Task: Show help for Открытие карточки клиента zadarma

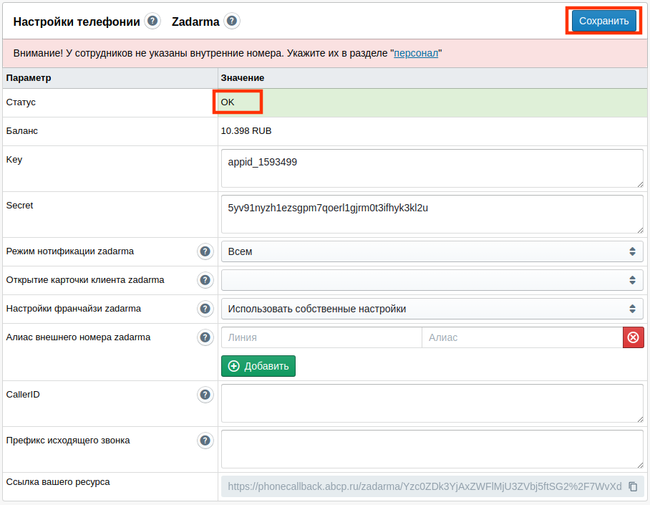Action: tap(205, 280)
